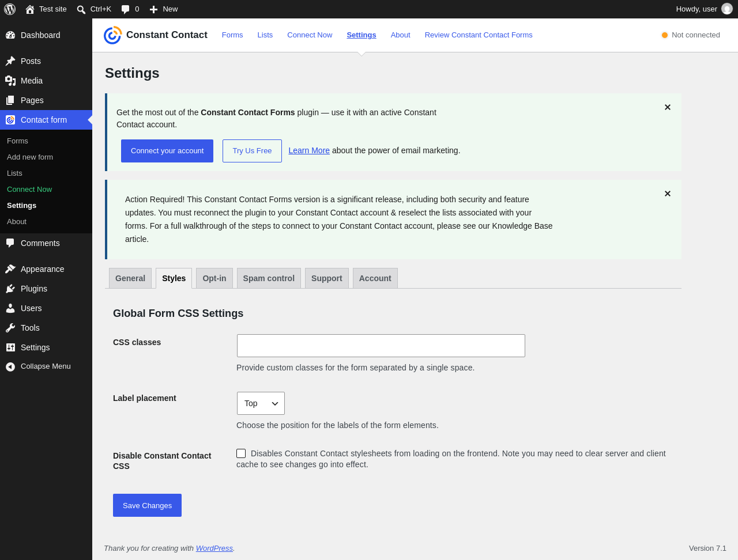The height and width of the screenshot is (560, 738).
Task: Open About in the sidebar submenu
Action: point(17,221)
